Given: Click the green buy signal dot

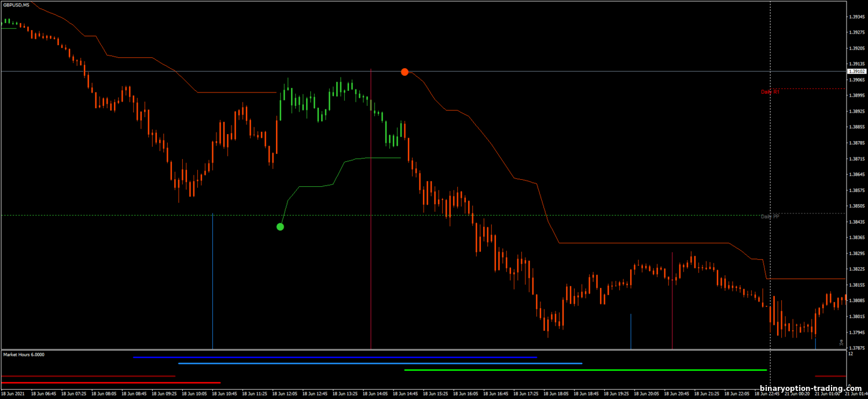Looking at the screenshot, I should [280, 227].
